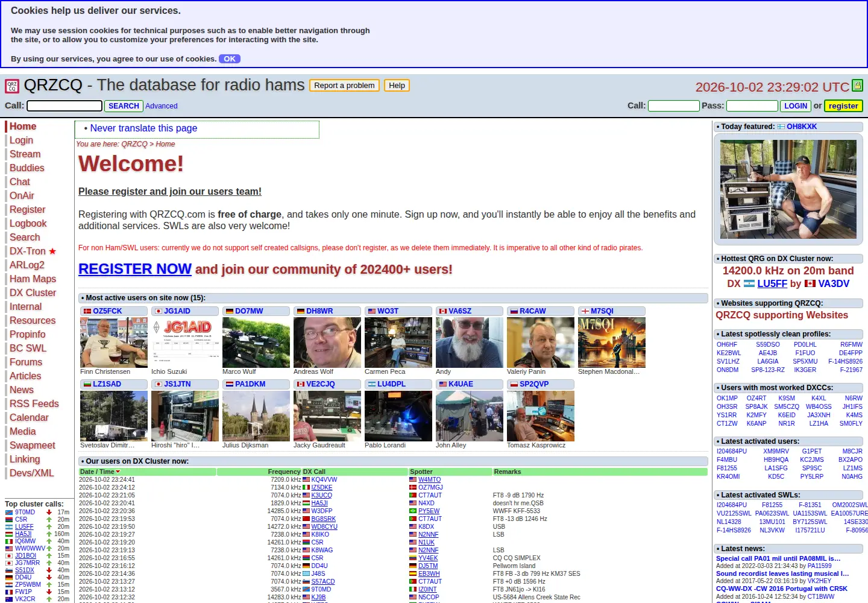Click the red star next to DX-Tron
The height and width of the screenshot is (603, 868).
[52, 251]
